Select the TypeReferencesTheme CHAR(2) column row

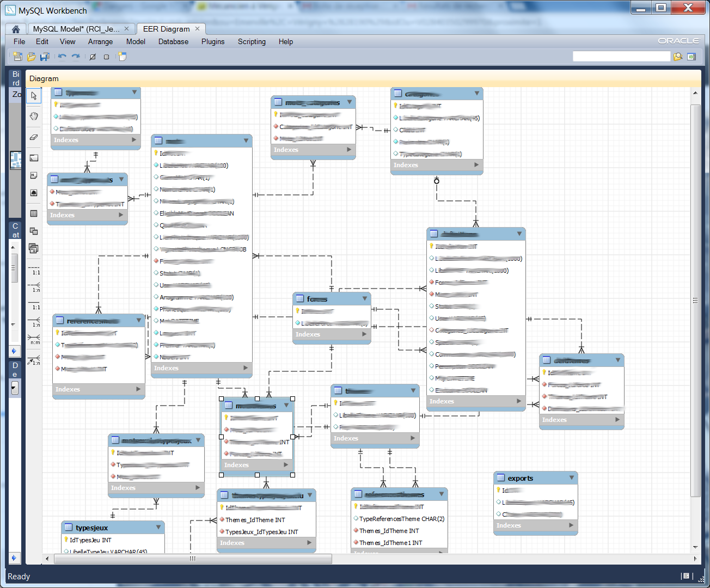click(399, 519)
